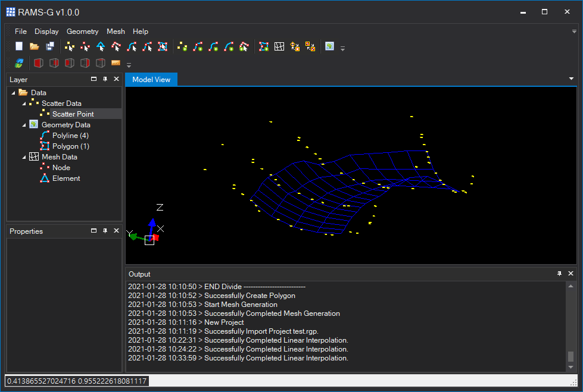Screen dimensions: 583x392
Task: Click the first red cube view icon
Action: (x=38, y=63)
